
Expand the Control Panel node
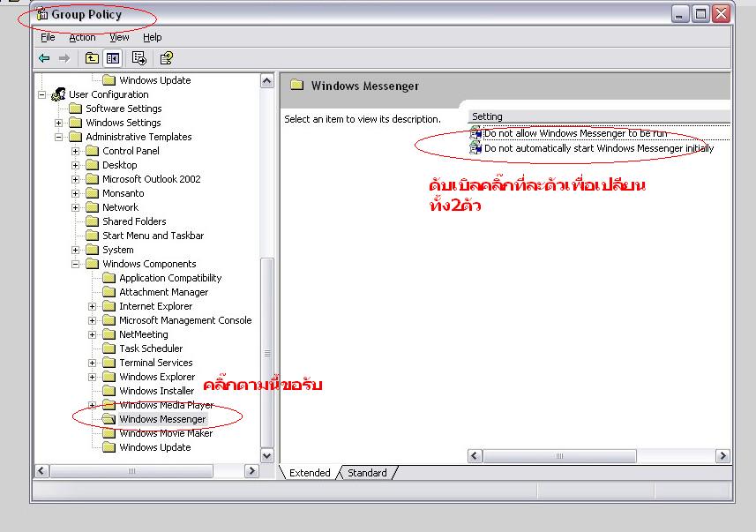coord(75,151)
